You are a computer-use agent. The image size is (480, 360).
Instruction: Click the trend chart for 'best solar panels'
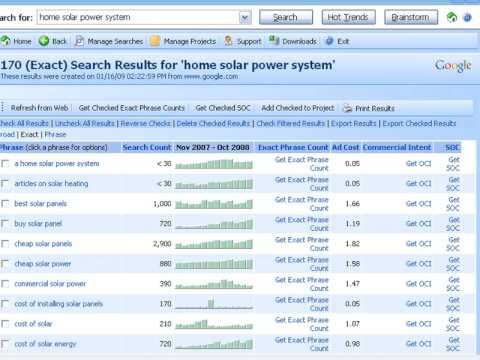[x=214, y=204]
